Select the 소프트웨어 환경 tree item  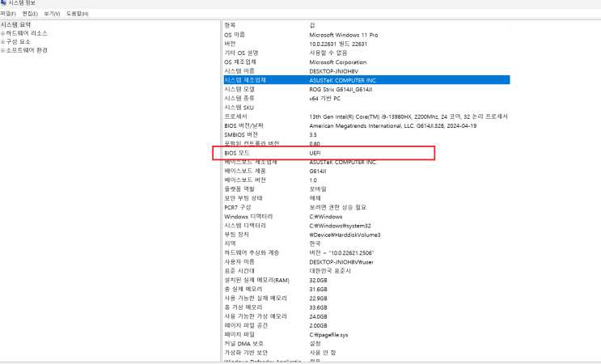pos(27,50)
